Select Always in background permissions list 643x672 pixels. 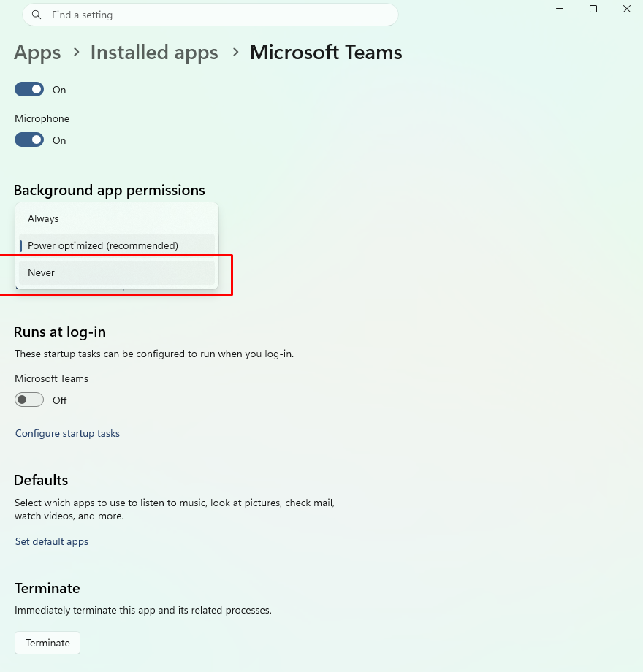[117, 218]
